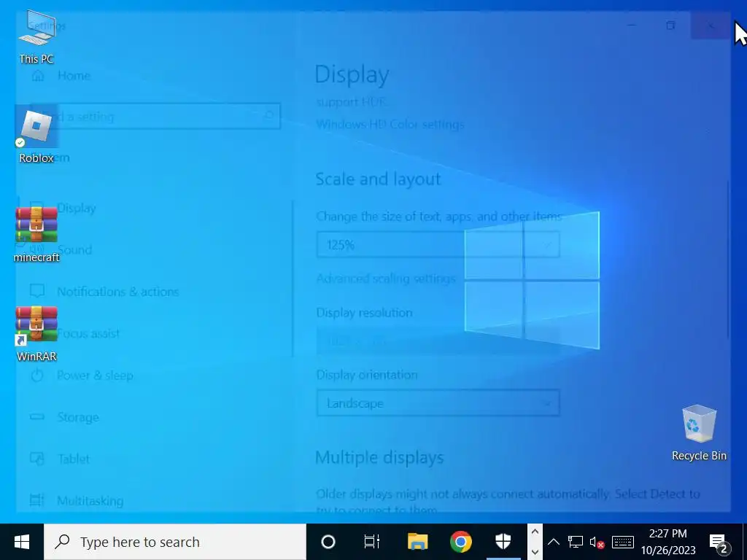Click the taskbar clock showing 2:27 PM

click(668, 542)
